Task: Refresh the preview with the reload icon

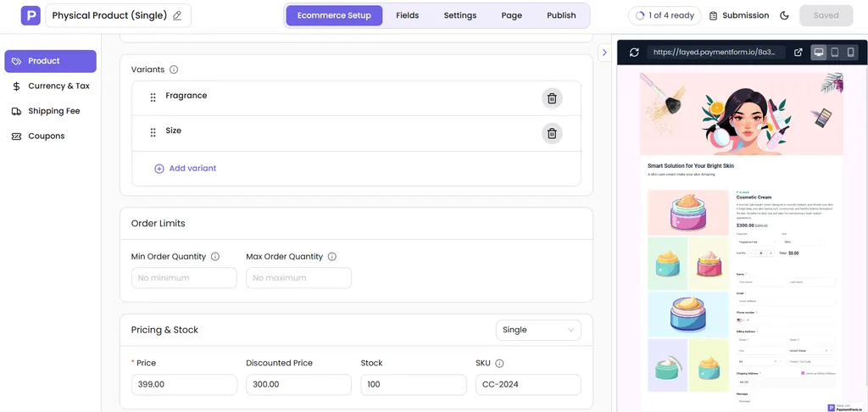Action: 634,52
